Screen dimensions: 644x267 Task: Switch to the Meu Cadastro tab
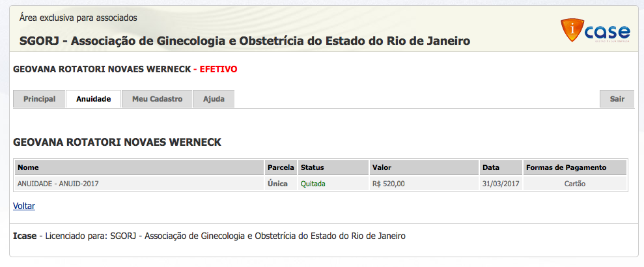tap(157, 99)
